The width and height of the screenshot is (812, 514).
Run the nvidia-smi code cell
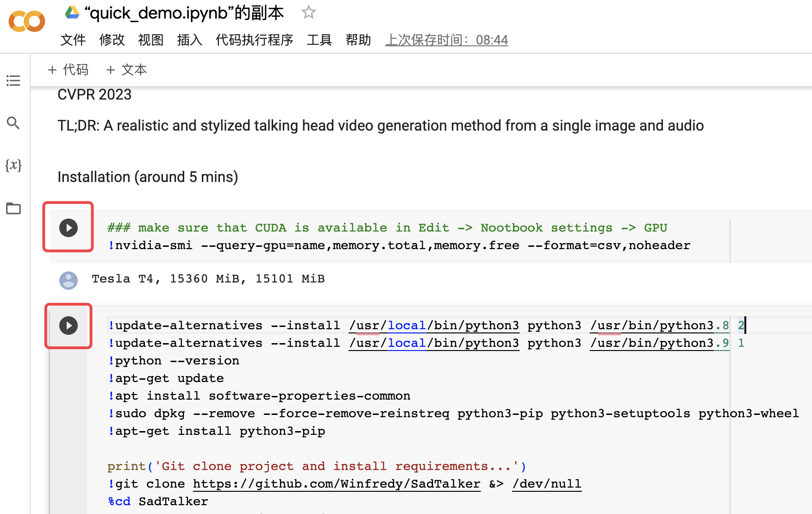click(69, 227)
